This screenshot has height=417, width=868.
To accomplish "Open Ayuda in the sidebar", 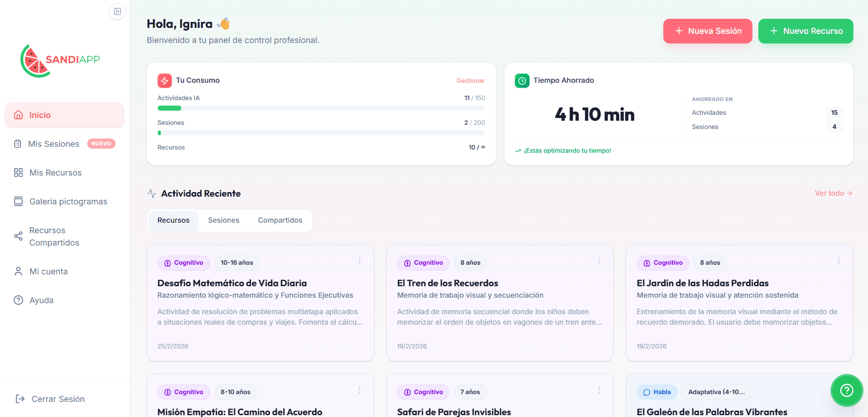I will coord(41,300).
